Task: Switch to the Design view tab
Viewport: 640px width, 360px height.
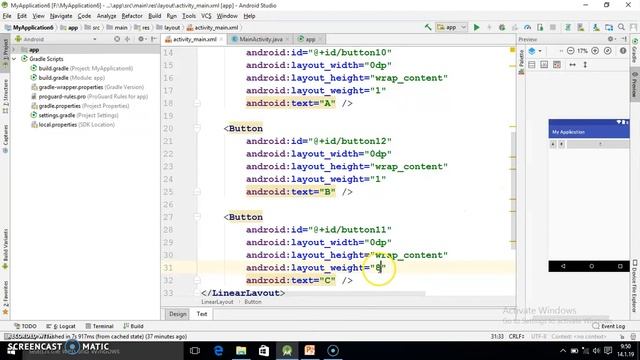Action: 178,314
